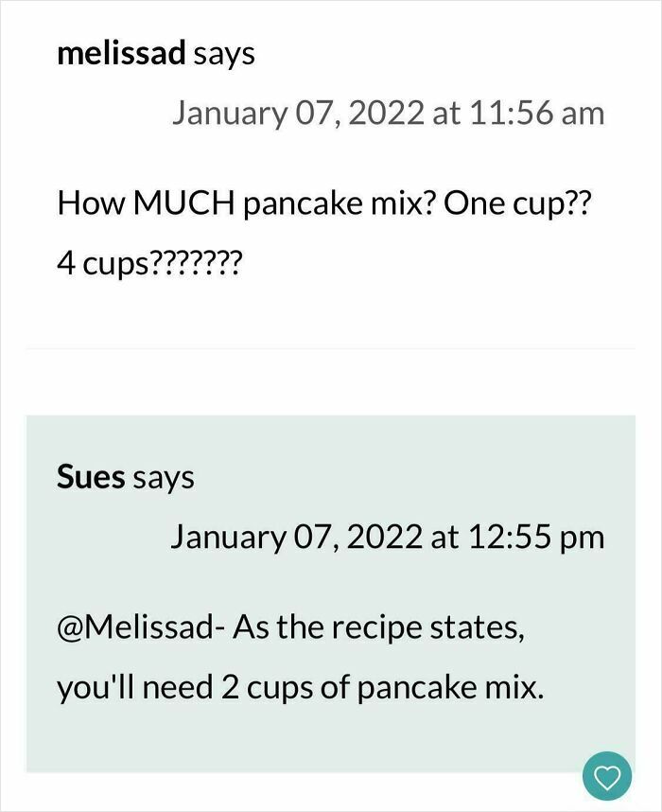Click the divider between the two comments
This screenshot has width=662, height=812.
pyautogui.click(x=331, y=350)
